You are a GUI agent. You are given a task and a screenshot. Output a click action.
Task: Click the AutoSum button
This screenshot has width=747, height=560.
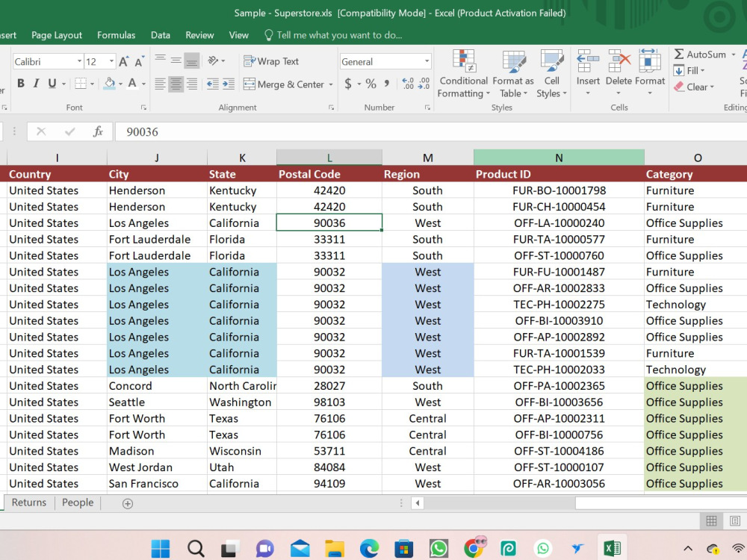(701, 55)
